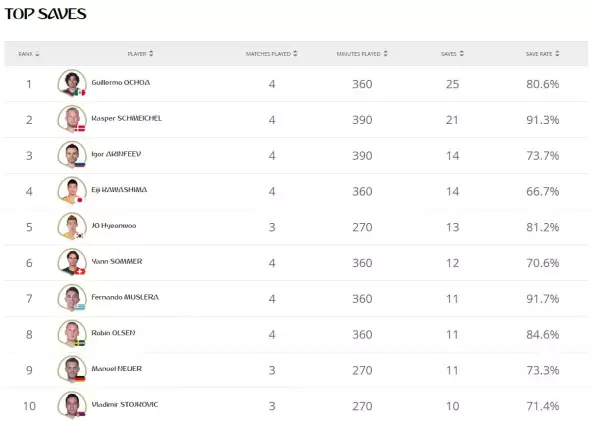Click Manuel Neuer's name
This screenshot has width=600, height=421.
click(115, 369)
